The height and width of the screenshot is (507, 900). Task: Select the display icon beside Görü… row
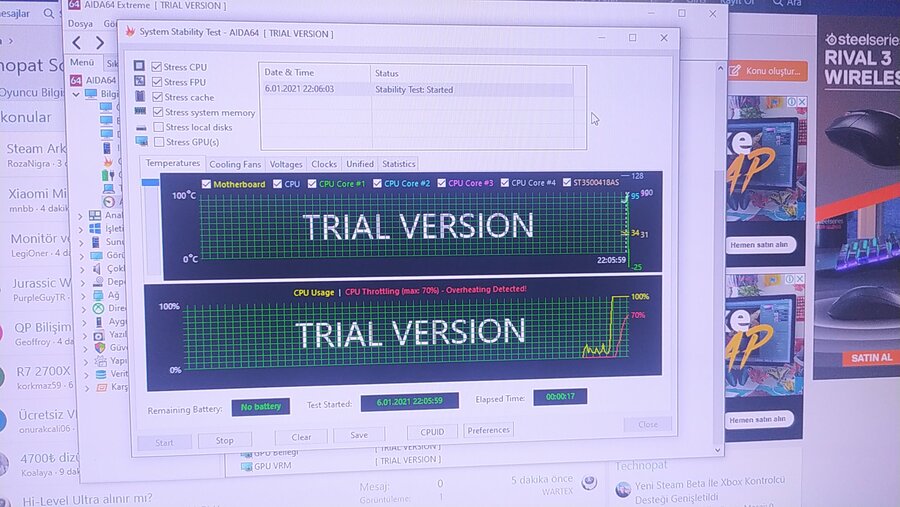click(96, 255)
